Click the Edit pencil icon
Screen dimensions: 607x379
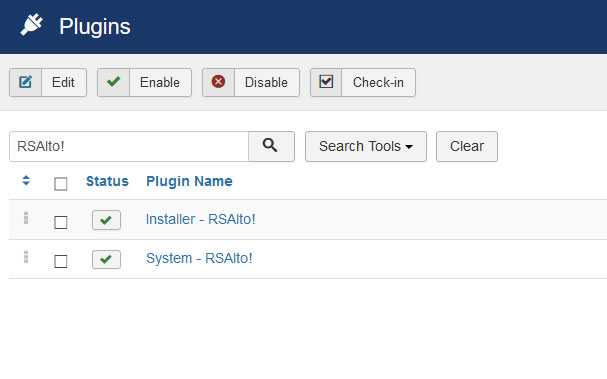click(26, 82)
